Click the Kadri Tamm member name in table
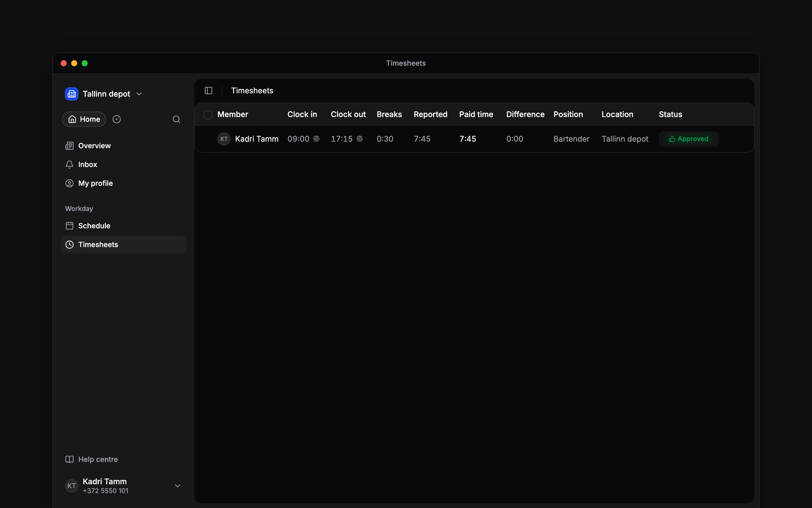 (x=257, y=139)
